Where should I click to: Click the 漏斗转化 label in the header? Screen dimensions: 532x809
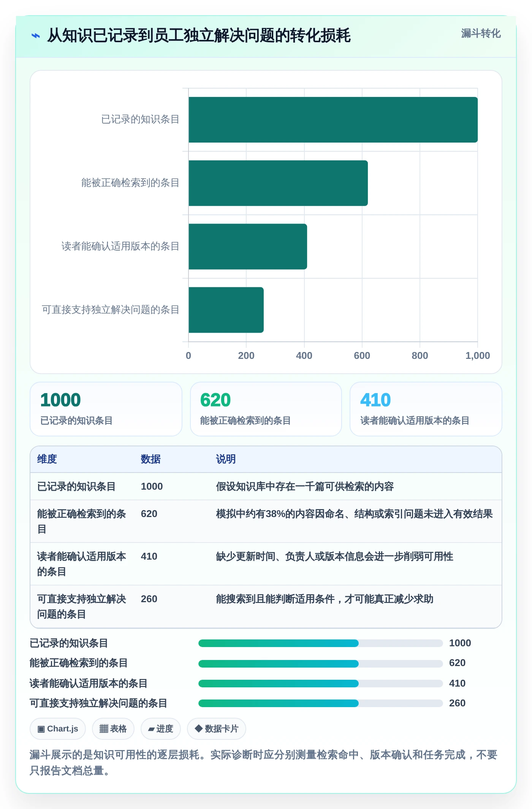click(x=481, y=33)
